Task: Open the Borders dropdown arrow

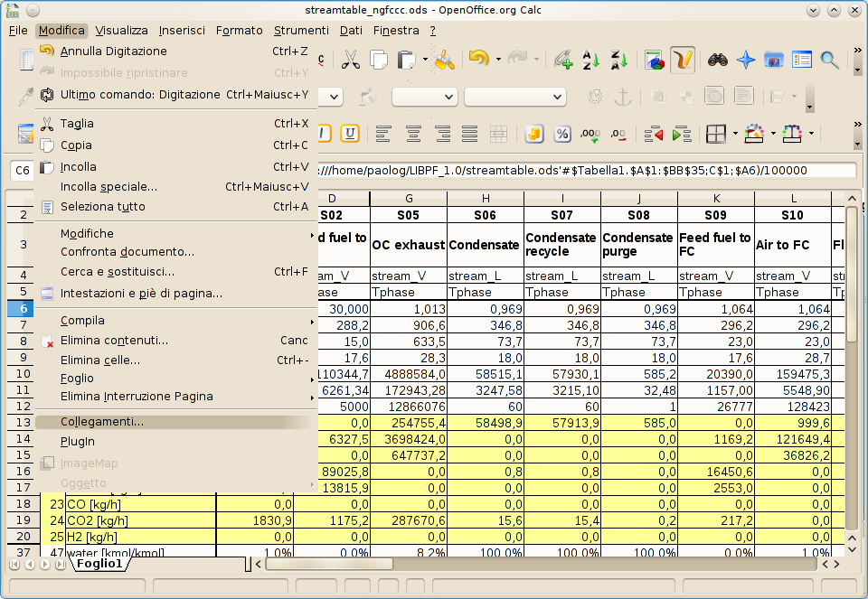Action: pos(735,135)
